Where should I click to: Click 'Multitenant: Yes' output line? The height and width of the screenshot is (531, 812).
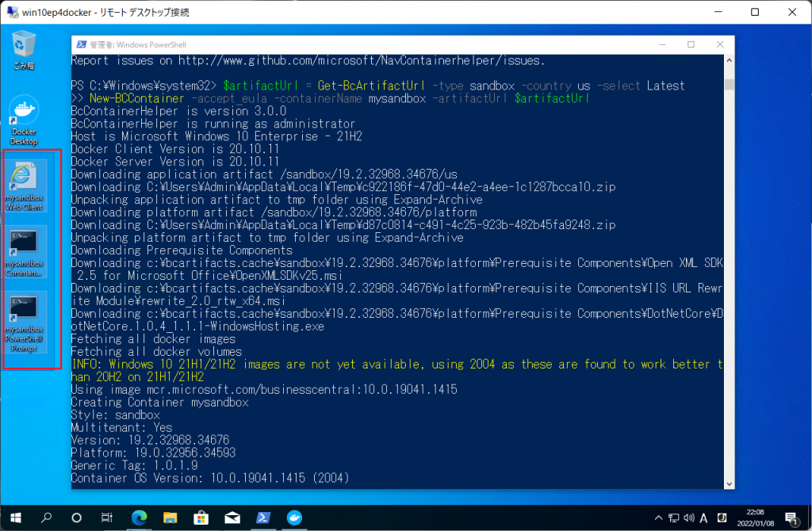[x=121, y=427]
